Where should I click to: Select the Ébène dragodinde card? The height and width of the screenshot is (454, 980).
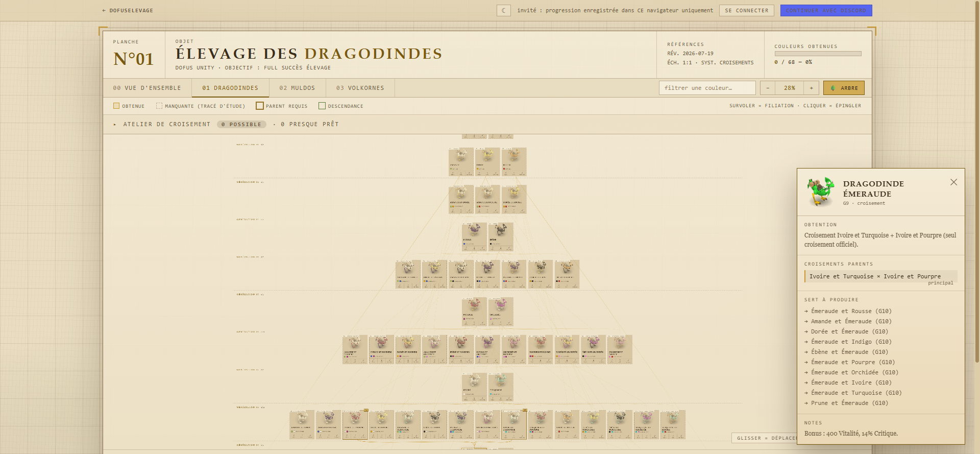point(501,237)
